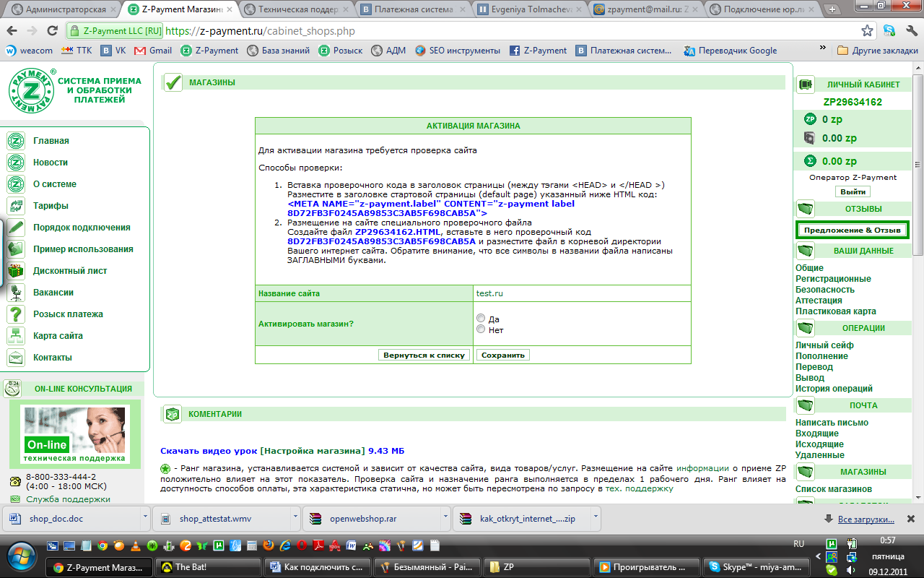Click the Контакты envelope icon

click(x=16, y=358)
